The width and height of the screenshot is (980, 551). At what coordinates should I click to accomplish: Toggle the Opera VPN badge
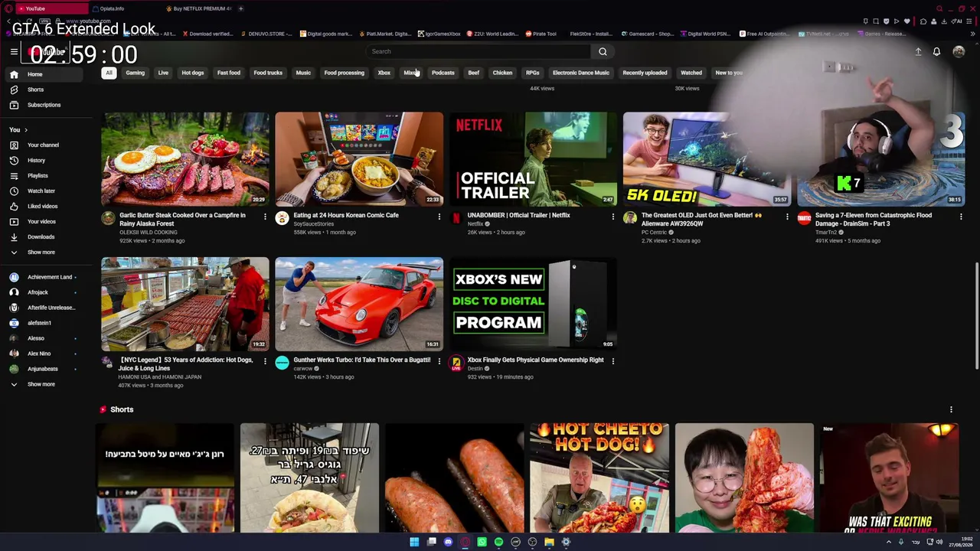[x=44, y=21]
